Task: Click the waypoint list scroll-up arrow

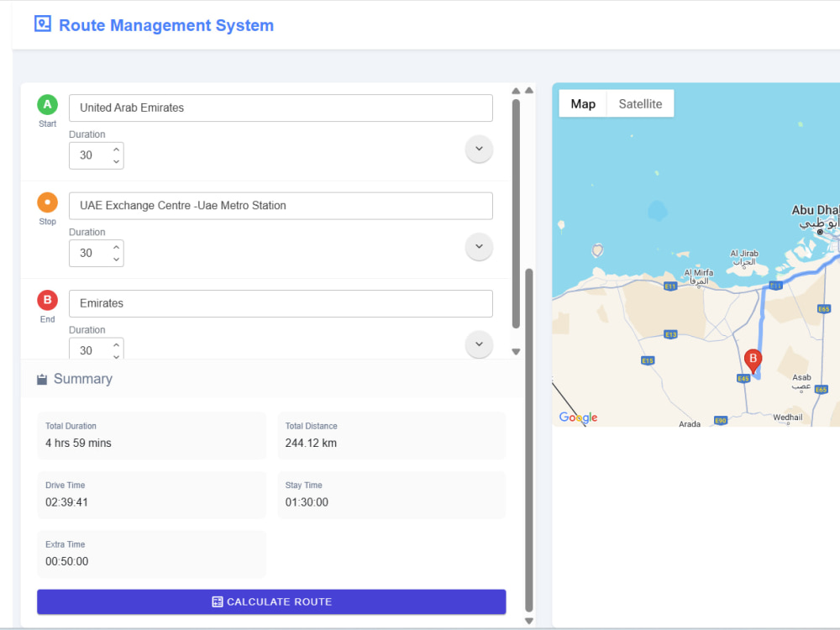Action: (x=516, y=91)
